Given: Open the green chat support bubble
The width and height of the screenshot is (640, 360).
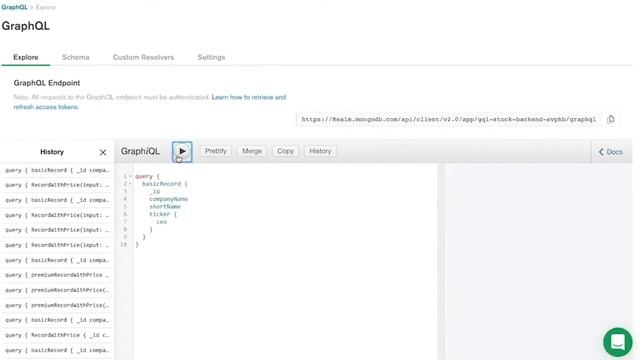Looking at the screenshot, I should click(x=618, y=342).
